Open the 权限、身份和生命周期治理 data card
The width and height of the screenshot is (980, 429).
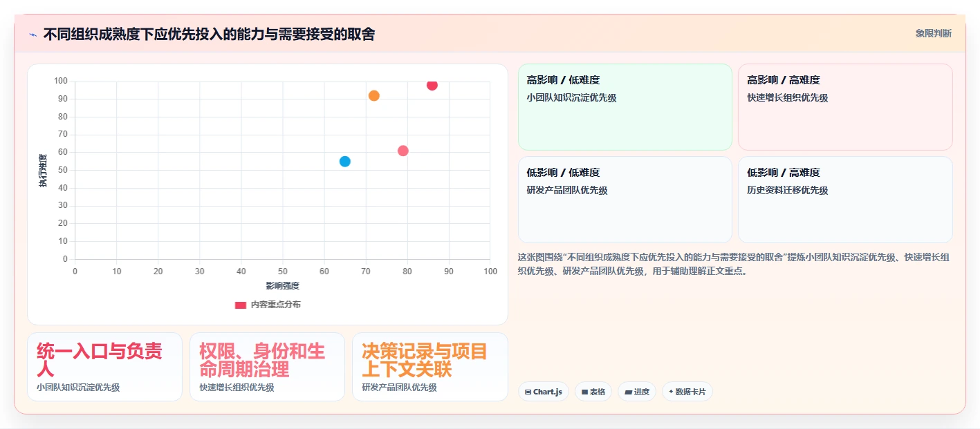coord(267,367)
